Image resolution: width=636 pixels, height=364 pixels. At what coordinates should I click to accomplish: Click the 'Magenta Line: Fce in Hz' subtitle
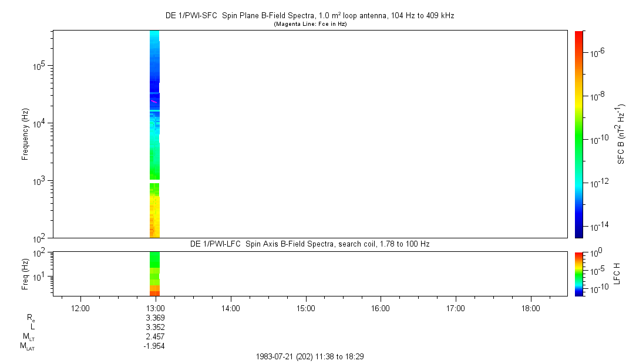pos(311,23)
